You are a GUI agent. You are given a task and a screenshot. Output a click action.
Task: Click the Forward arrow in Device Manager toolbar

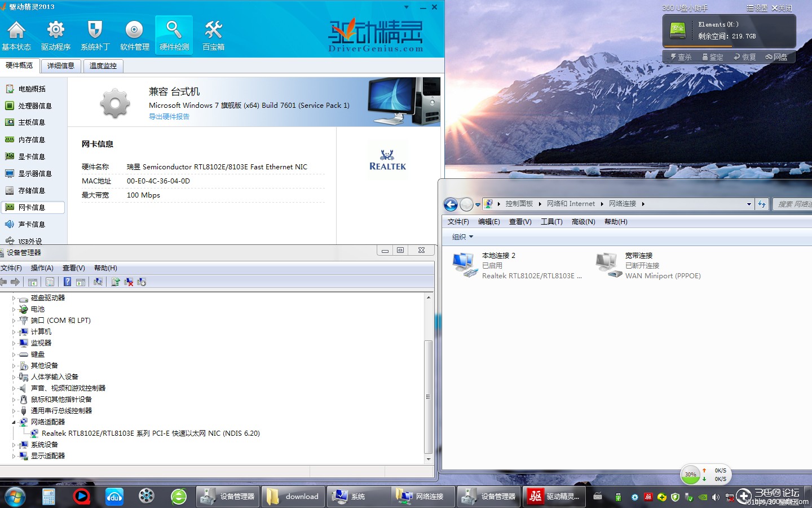click(15, 282)
